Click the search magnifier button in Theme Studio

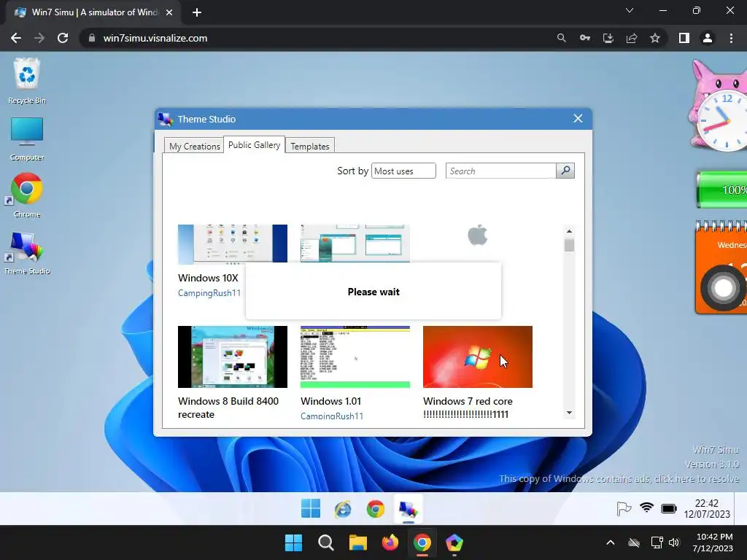[565, 171]
